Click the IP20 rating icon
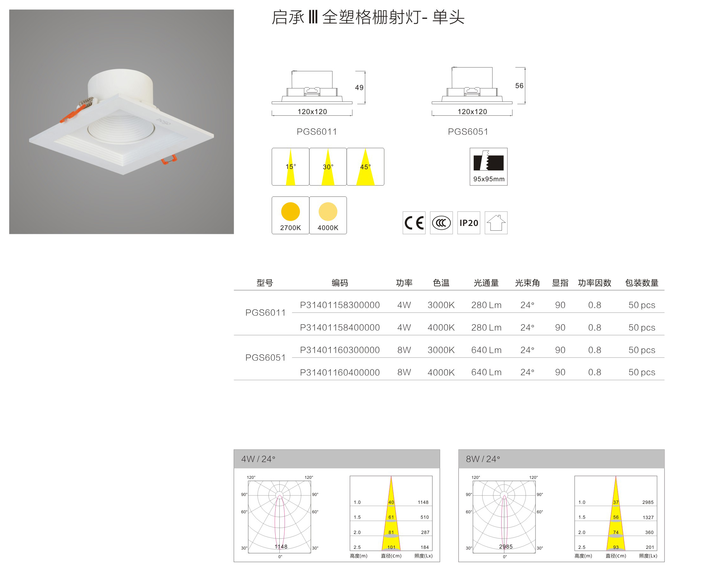Viewport: 728px width, 585px height. pyautogui.click(x=468, y=223)
